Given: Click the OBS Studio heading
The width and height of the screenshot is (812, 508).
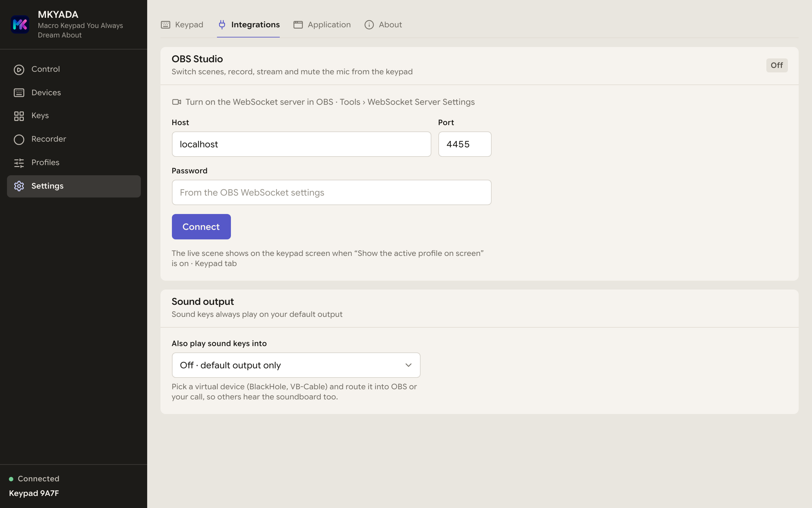Looking at the screenshot, I should (x=197, y=59).
